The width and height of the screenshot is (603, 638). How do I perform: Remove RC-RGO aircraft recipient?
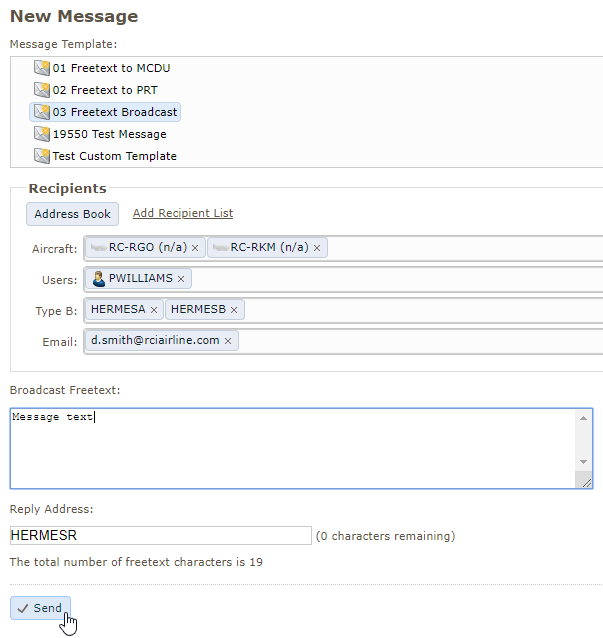click(195, 248)
